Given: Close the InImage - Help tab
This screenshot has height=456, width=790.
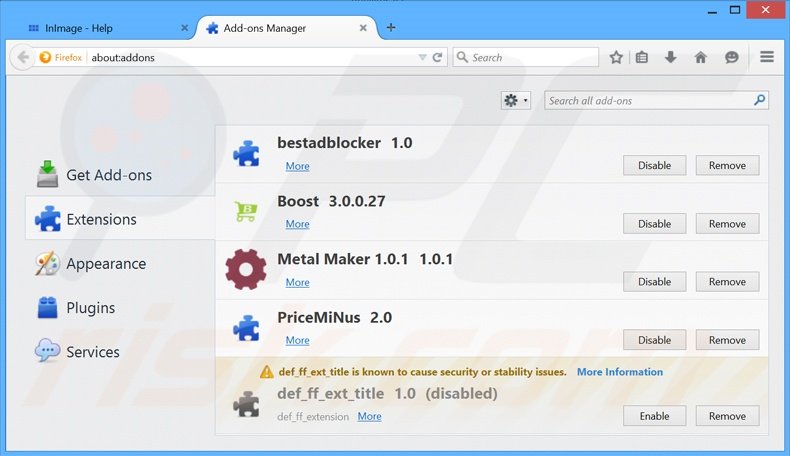Looking at the screenshot, I should 184,28.
